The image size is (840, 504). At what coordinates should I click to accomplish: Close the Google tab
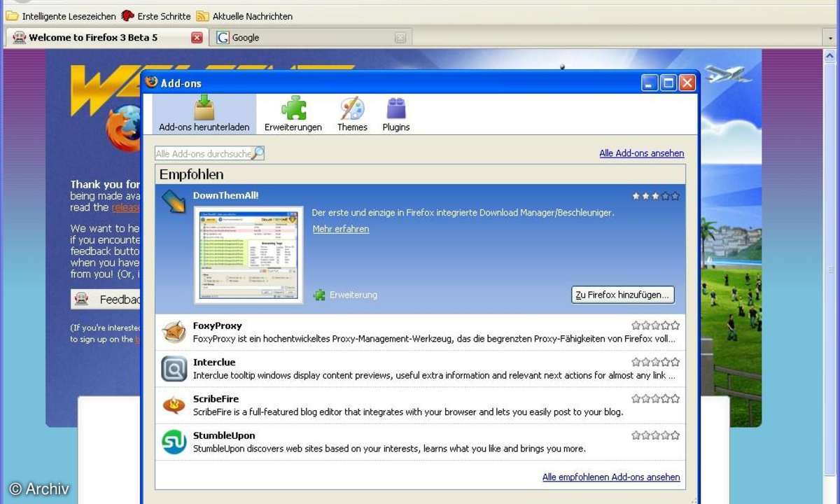coord(400,38)
